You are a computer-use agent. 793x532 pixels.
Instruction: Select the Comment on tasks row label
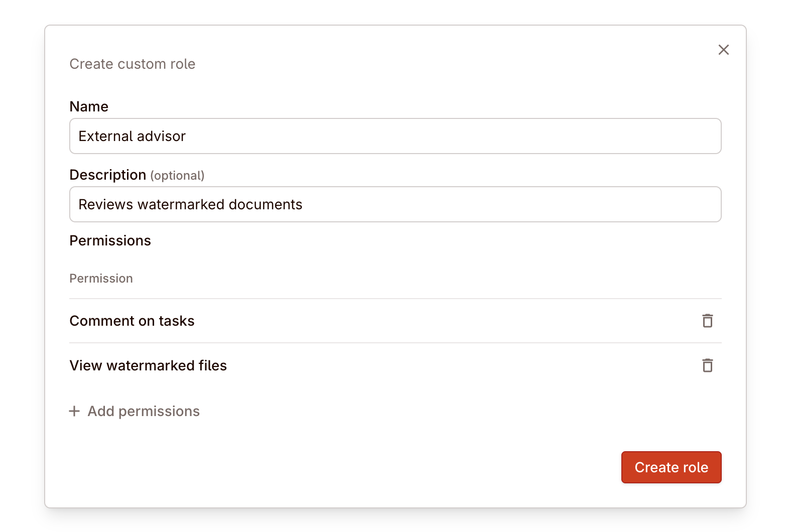pos(132,321)
